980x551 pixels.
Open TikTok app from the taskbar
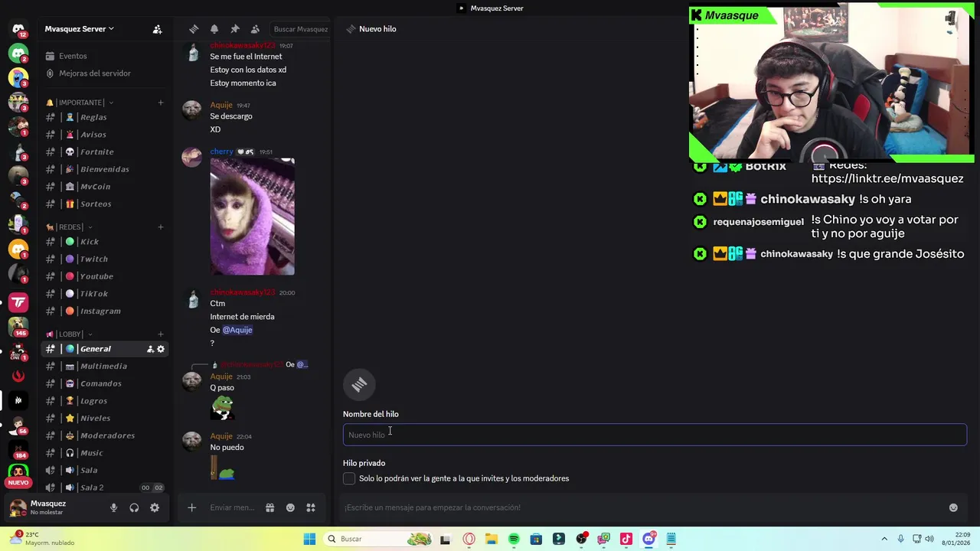click(626, 539)
